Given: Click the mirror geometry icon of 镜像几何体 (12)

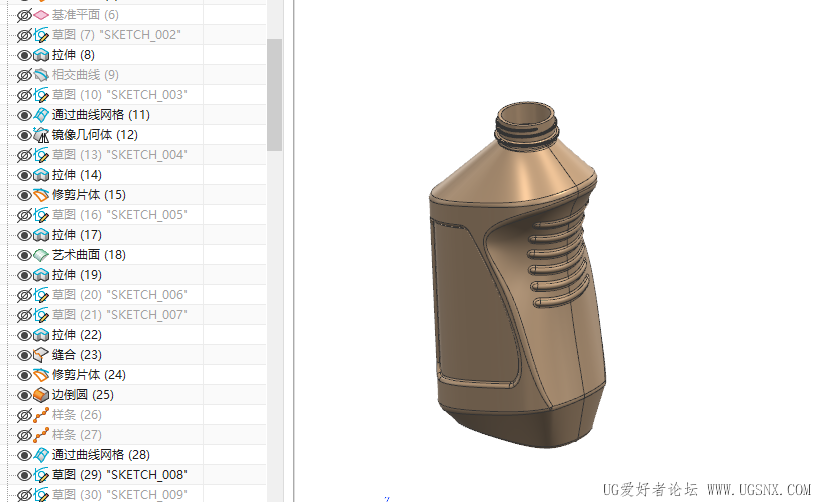Looking at the screenshot, I should [x=41, y=135].
